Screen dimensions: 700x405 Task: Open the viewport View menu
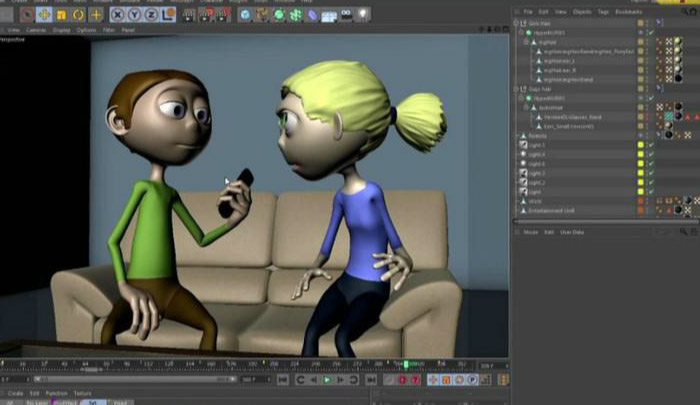click(x=13, y=30)
